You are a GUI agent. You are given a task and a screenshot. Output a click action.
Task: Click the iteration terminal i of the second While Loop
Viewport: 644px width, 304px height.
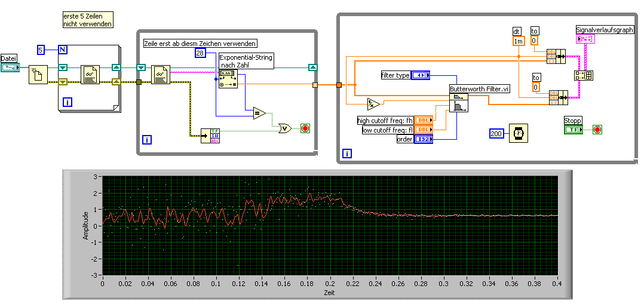[347, 153]
